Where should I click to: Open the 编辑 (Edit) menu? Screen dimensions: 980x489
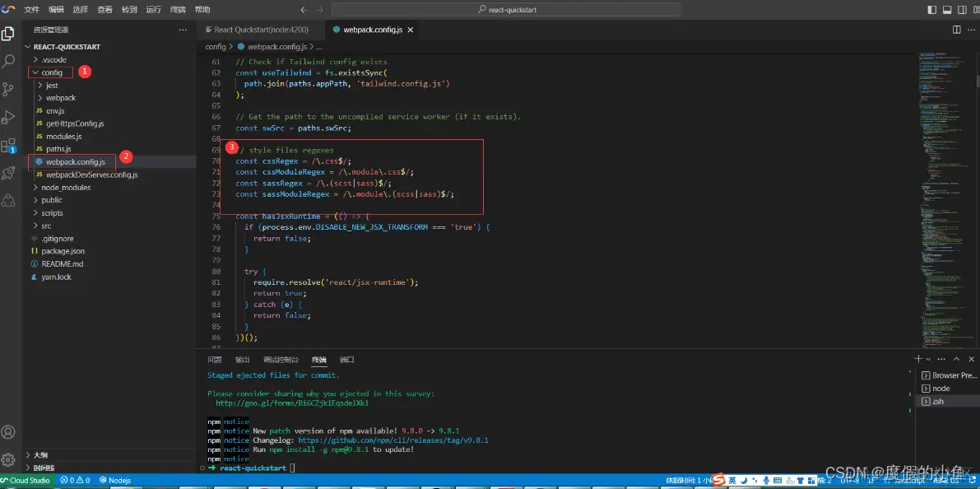coord(56,10)
